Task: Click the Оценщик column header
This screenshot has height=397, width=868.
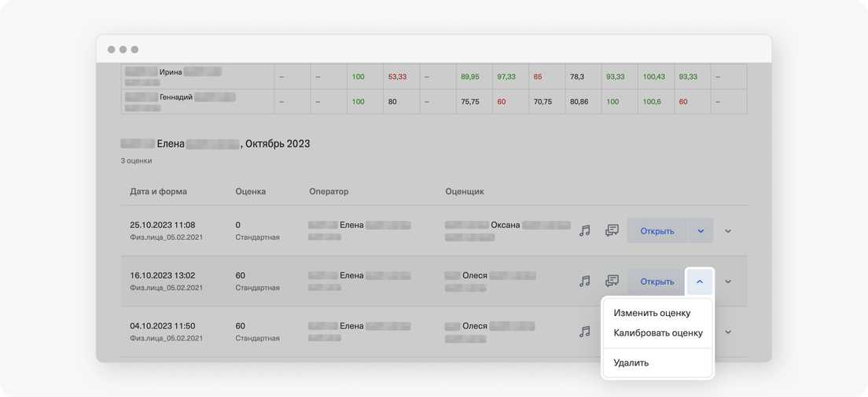Action: pos(465,192)
